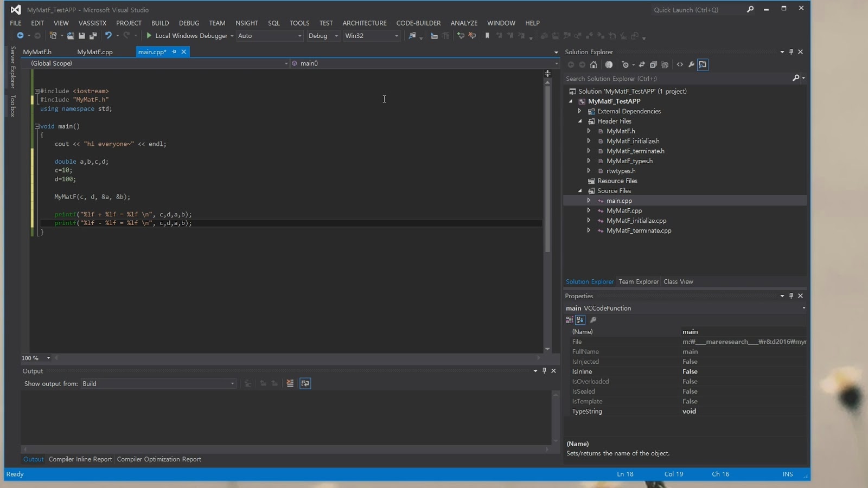Toggle Word Wrap in Output panel
This screenshot has width=868, height=488.
[x=305, y=383]
